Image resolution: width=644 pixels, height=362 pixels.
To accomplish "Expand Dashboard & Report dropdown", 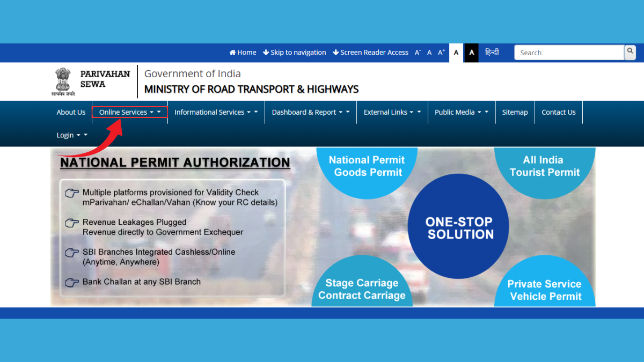I will coord(311,112).
